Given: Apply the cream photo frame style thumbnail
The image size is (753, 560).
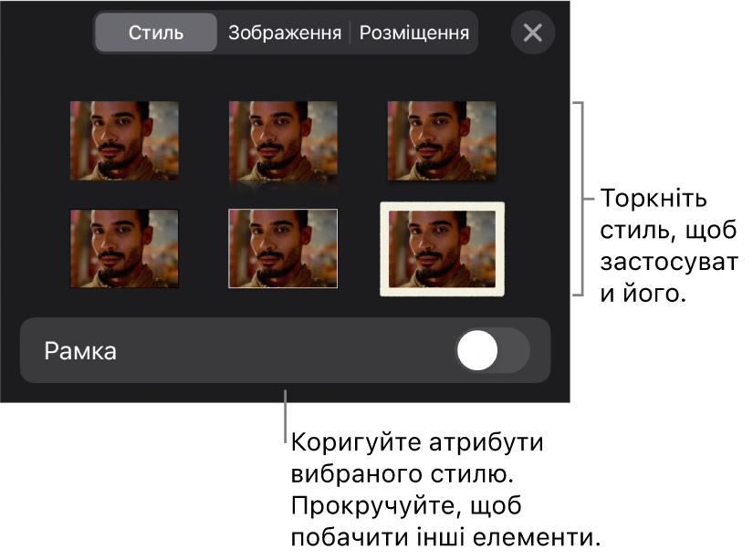Looking at the screenshot, I should [443, 249].
